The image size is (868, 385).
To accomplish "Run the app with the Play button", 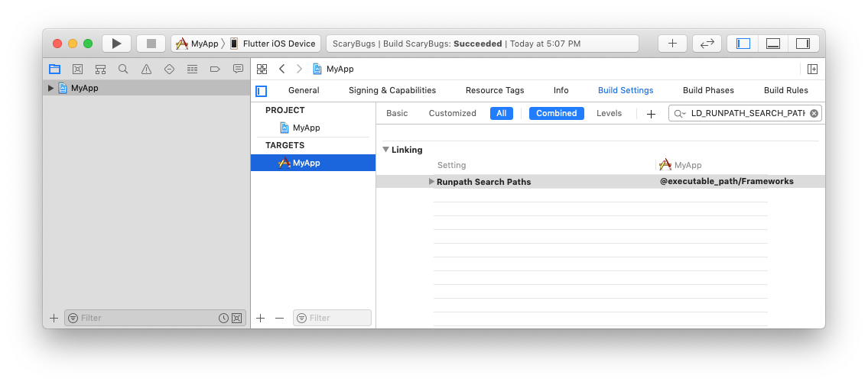I will point(116,43).
